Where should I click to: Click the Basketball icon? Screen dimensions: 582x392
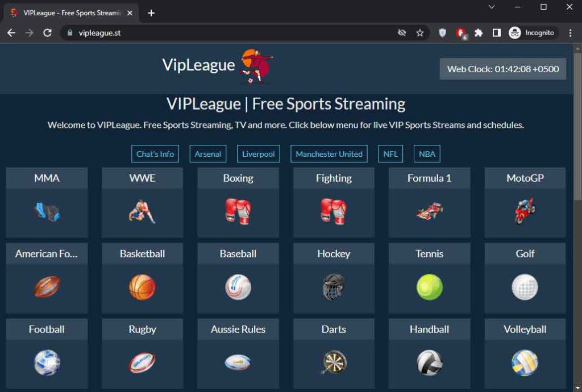(142, 287)
